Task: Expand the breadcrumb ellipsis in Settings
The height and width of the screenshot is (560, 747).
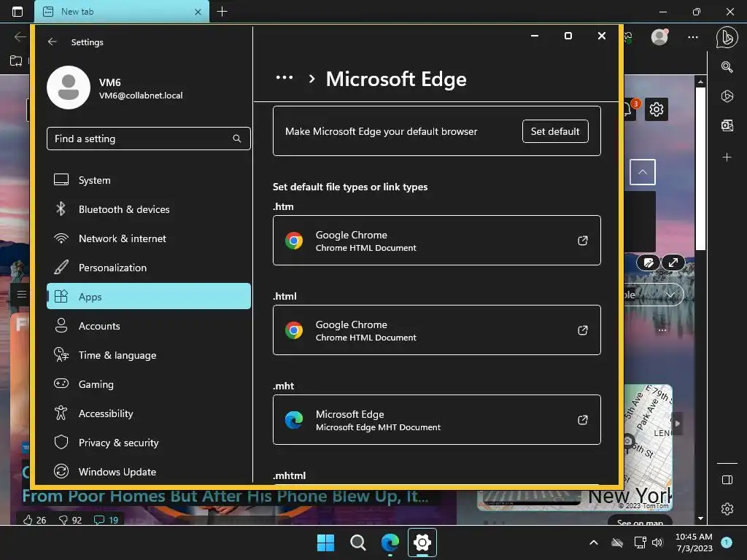Action: click(285, 77)
